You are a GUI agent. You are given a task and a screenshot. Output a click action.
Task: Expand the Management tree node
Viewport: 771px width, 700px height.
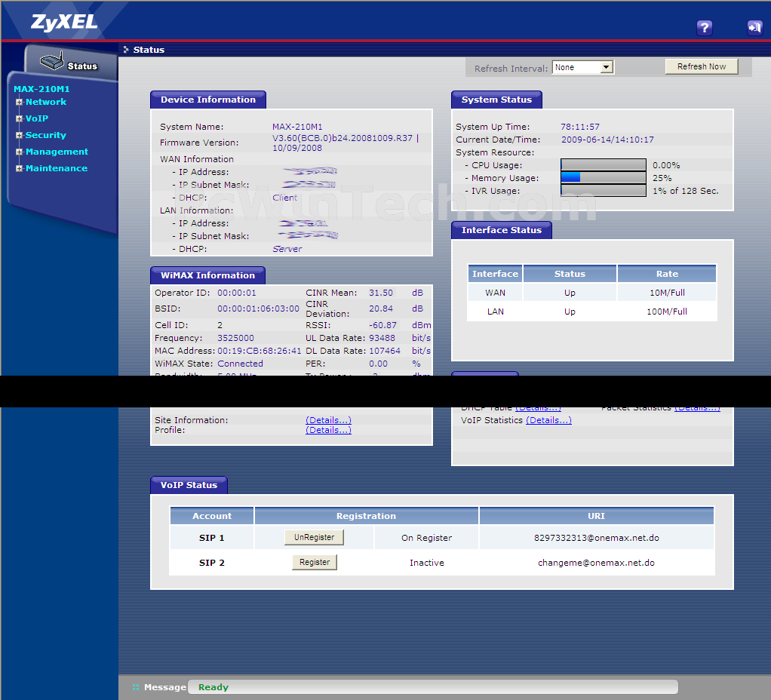point(19,152)
